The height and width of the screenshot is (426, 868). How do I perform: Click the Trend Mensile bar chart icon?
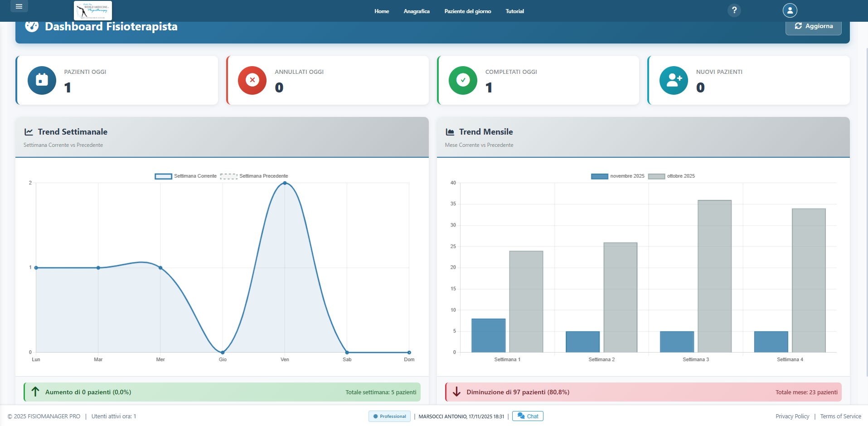click(450, 131)
